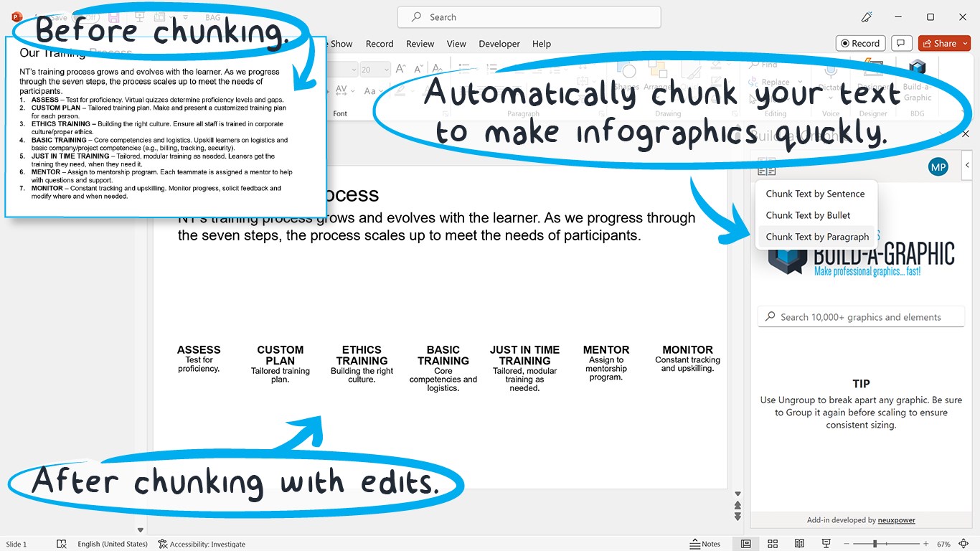Close the Build-a-Graphic task pane
Image resolution: width=980 pixels, height=551 pixels.
(966, 133)
